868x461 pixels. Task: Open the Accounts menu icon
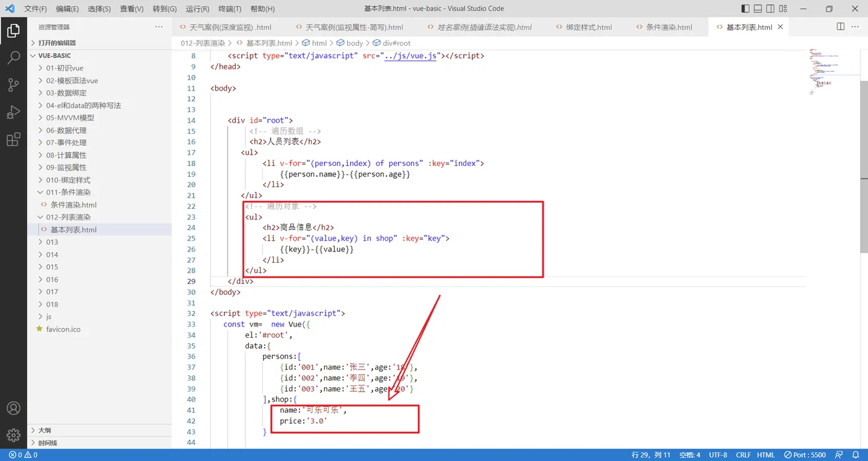click(x=13, y=408)
